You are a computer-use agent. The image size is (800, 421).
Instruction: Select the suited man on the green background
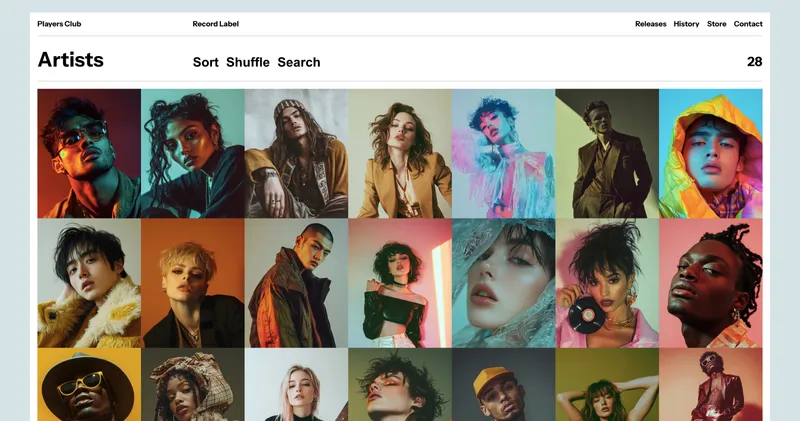pos(607,153)
